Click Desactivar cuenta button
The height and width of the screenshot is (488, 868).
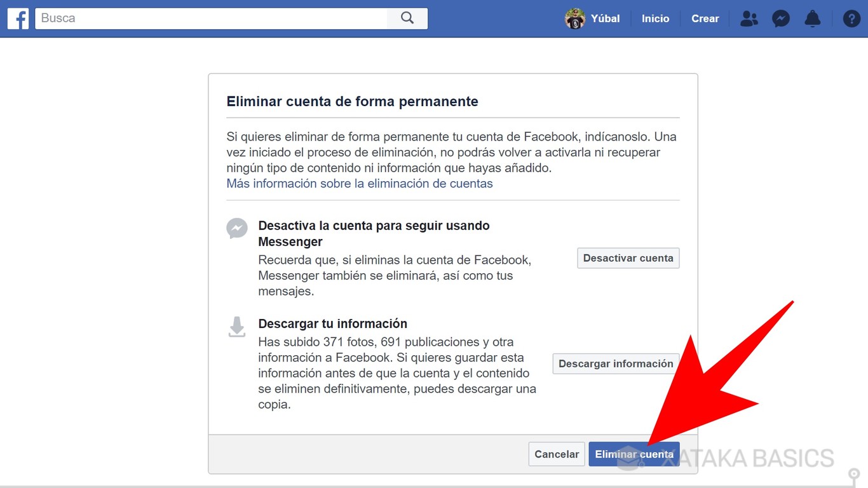[628, 258]
